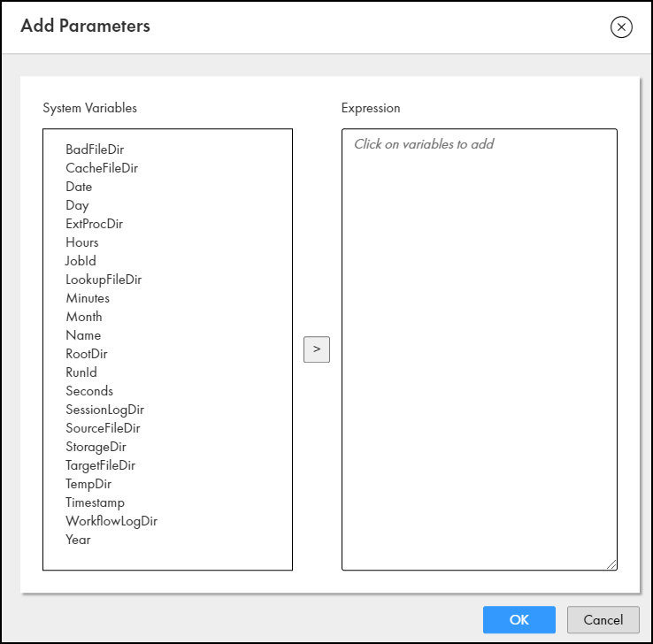Screen dimensions: 653x644
Task: Select SessionLogDir variable
Action: pos(104,410)
